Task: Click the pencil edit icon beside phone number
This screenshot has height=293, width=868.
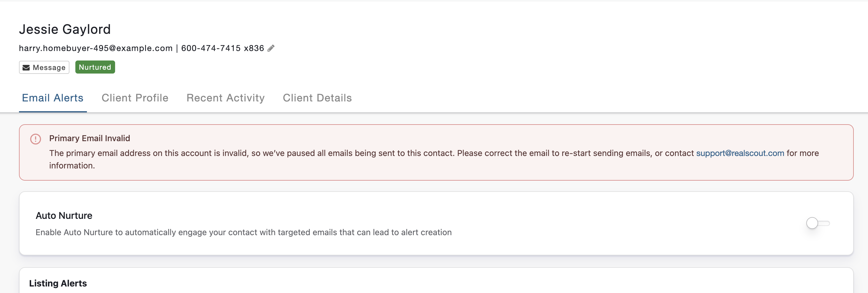Action: [271, 49]
